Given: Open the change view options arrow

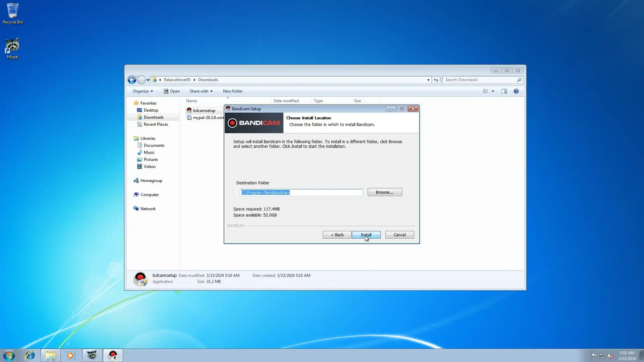Looking at the screenshot, I should click(493, 91).
